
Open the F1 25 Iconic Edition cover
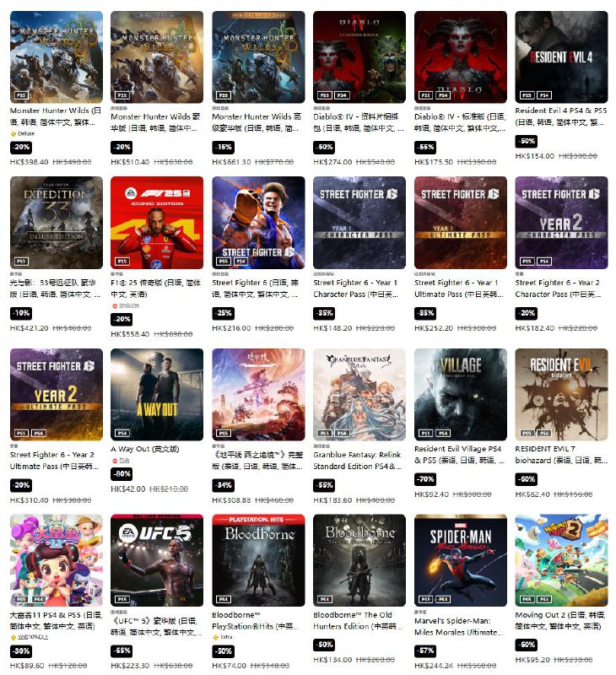pos(157,223)
